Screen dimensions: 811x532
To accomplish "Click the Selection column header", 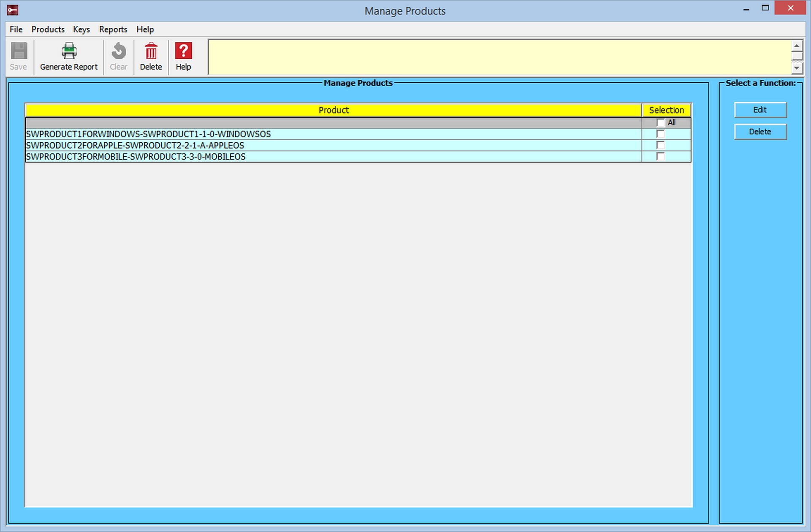I will [667, 110].
